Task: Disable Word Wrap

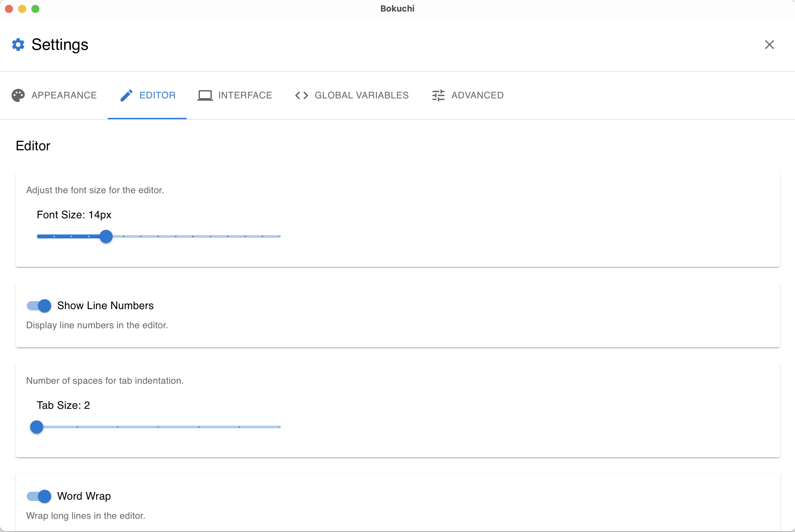Action: [38, 496]
